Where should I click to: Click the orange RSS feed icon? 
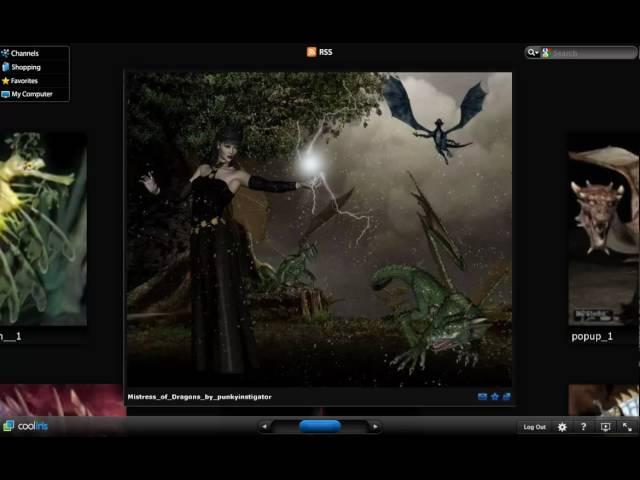[311, 52]
